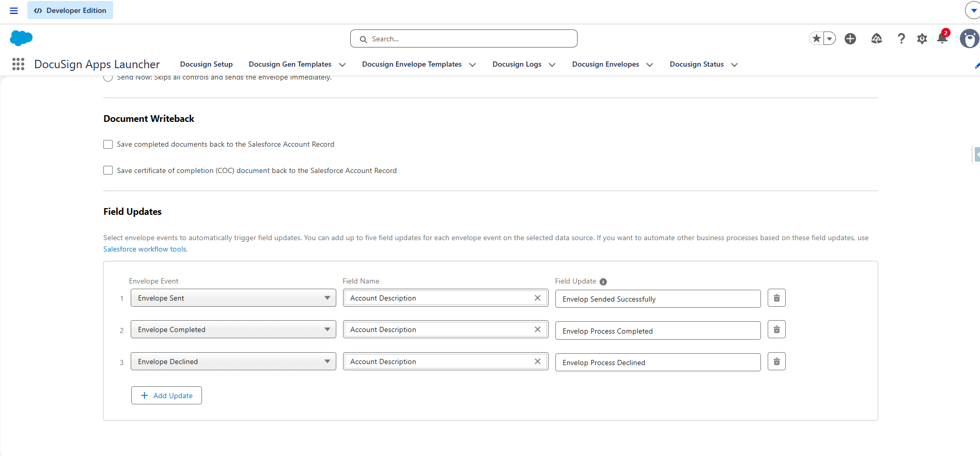Open the favorites list dropdown arrow
This screenshot has width=980, height=456.
click(830, 38)
